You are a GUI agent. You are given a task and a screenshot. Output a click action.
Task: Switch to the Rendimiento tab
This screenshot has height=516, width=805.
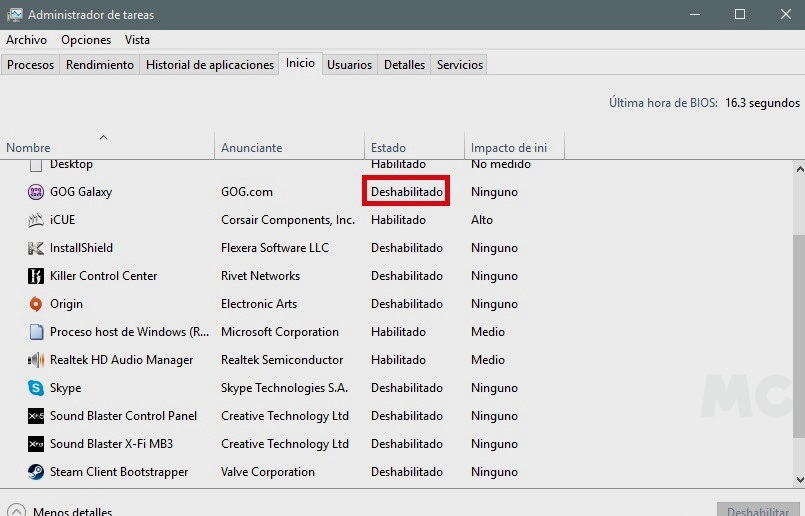click(x=99, y=65)
